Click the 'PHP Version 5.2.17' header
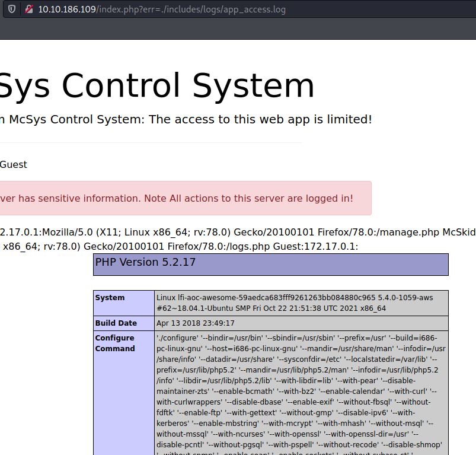 click(271, 265)
